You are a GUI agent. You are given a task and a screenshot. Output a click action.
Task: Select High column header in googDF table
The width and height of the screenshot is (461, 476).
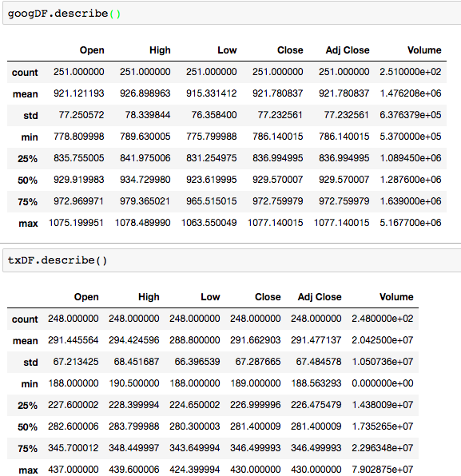[160, 50]
